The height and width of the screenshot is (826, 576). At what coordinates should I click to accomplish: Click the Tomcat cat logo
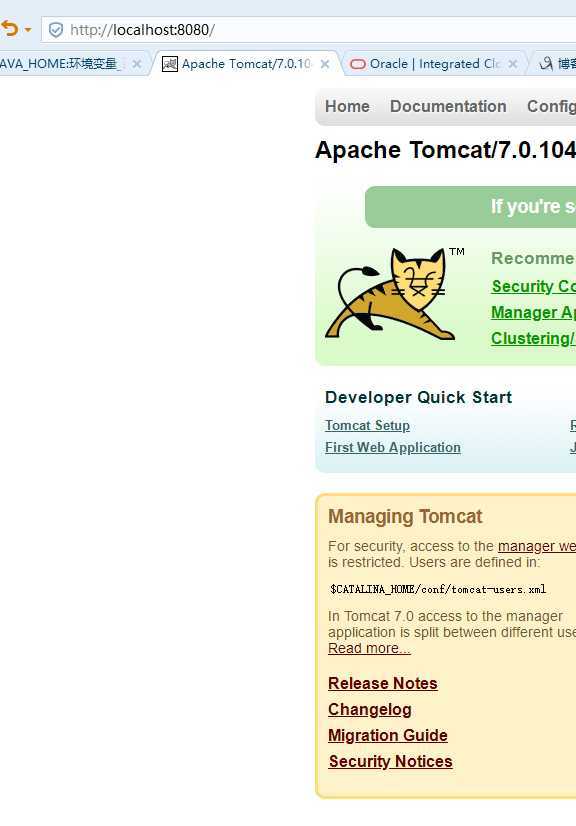[x=390, y=294]
